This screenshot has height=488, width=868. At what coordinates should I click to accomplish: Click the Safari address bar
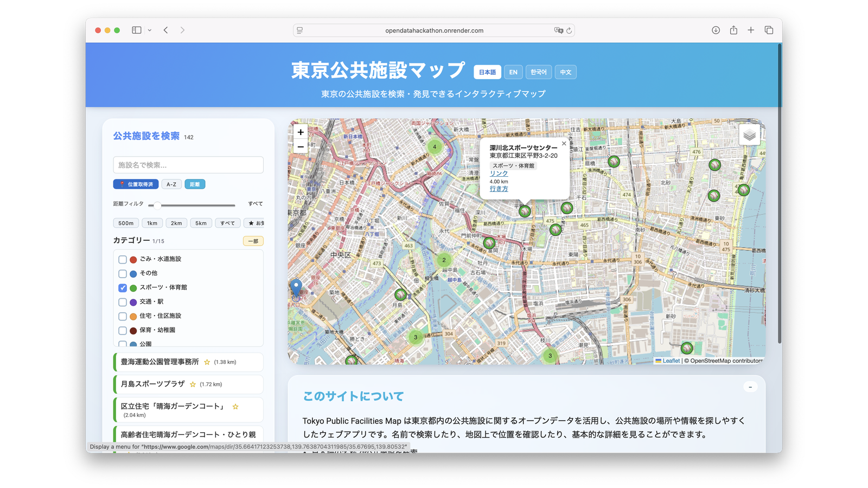(x=434, y=30)
